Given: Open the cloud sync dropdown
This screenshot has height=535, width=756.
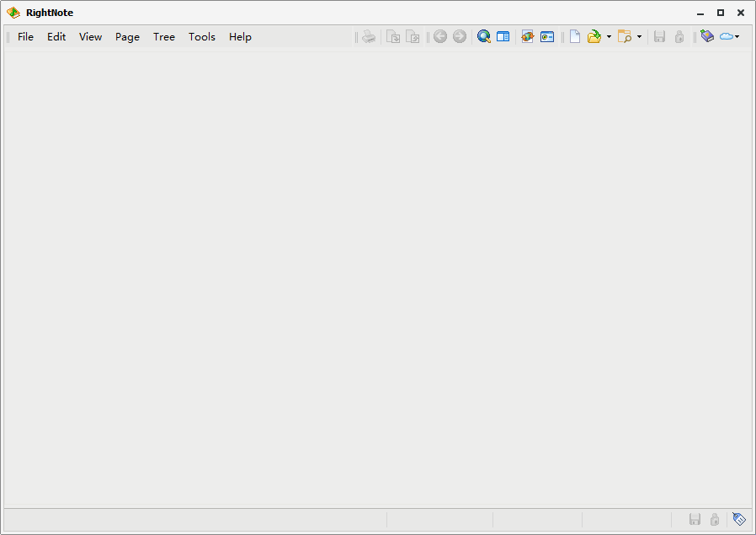Looking at the screenshot, I should click(x=729, y=36).
